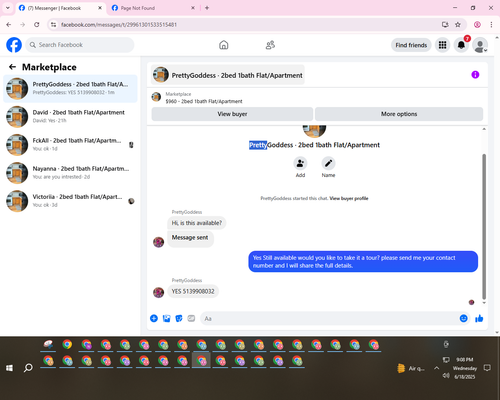Image resolution: width=500 pixels, height=400 pixels.
Task: Click the 'Hi, is this available?' message
Action: 197,223
